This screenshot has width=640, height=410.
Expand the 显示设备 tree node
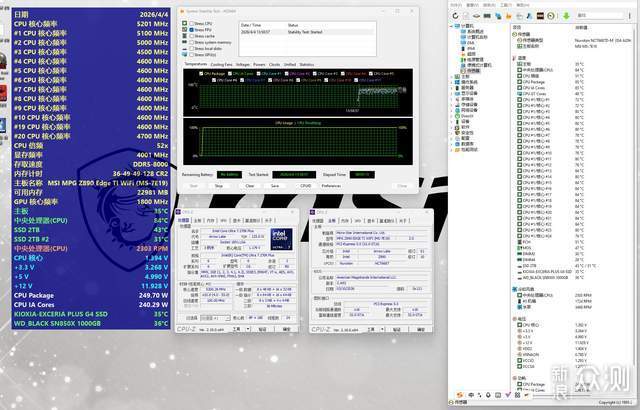tap(452, 93)
